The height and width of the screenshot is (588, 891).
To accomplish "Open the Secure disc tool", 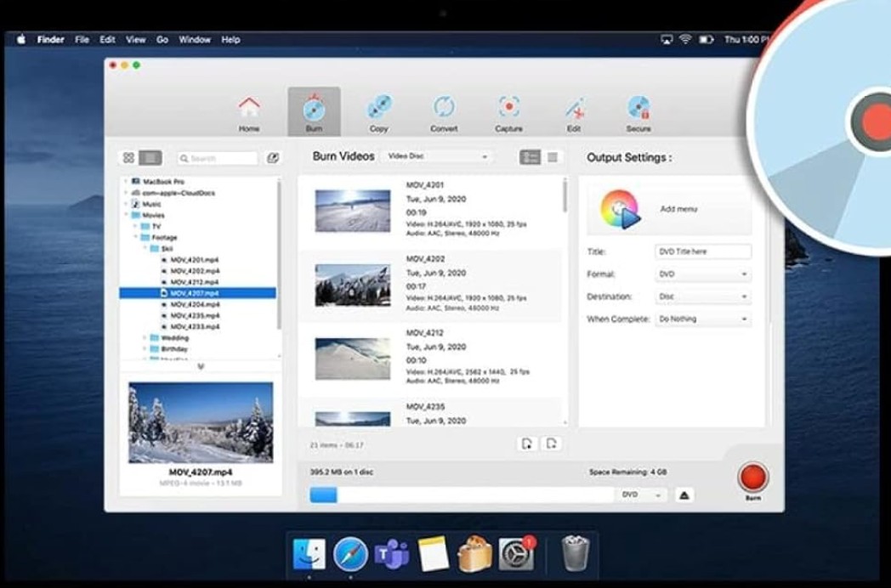I will pyautogui.click(x=638, y=113).
